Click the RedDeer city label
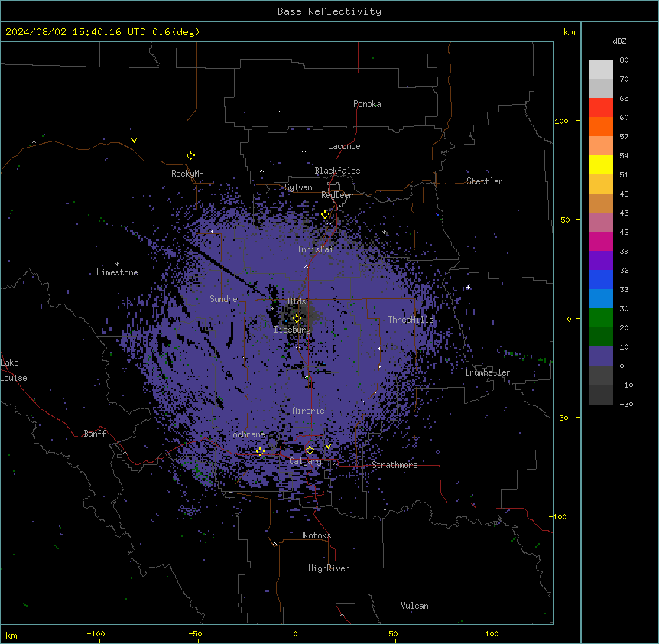This screenshot has width=659, height=644. pos(336,195)
